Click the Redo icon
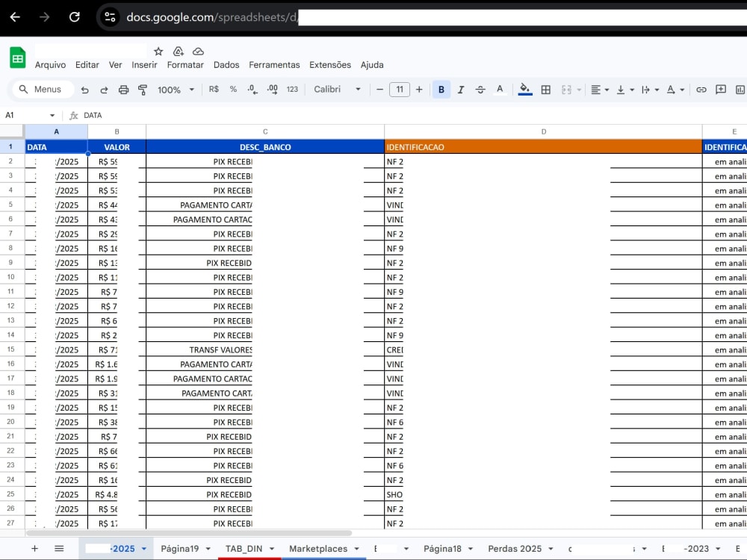The image size is (747, 560). coord(104,90)
